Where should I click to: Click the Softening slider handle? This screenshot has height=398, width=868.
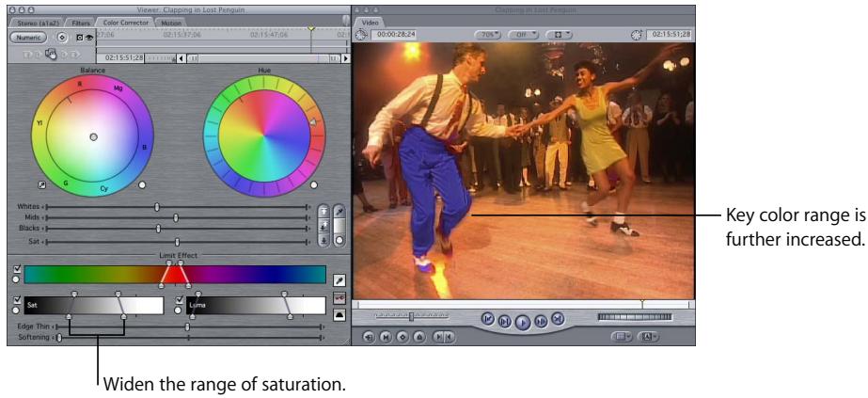pyautogui.click(x=59, y=337)
